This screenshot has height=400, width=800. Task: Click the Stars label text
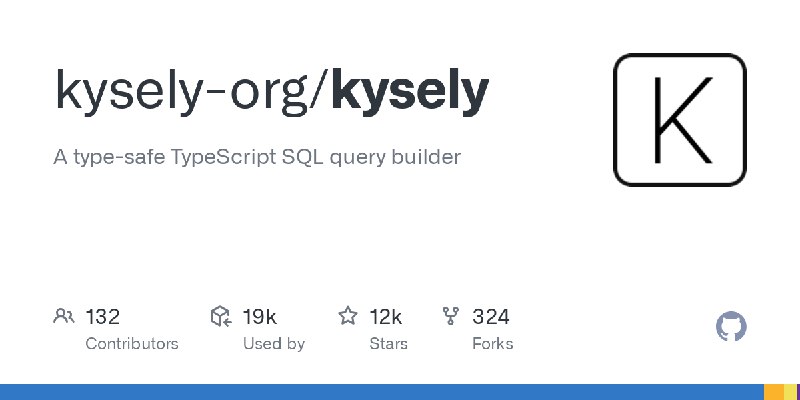pyautogui.click(x=389, y=344)
